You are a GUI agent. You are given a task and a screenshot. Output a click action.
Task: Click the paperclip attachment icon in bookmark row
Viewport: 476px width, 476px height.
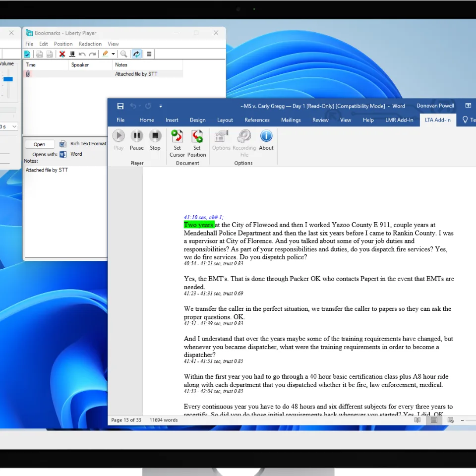coord(28,74)
